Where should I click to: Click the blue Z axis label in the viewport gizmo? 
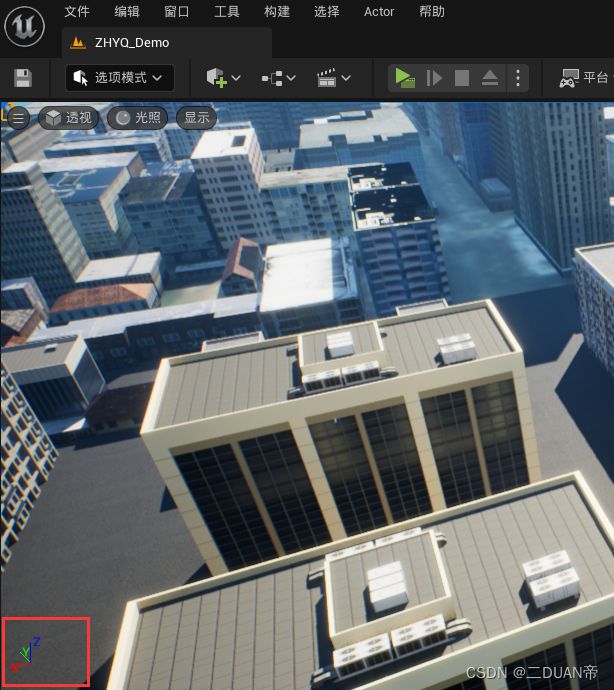[x=37, y=642]
